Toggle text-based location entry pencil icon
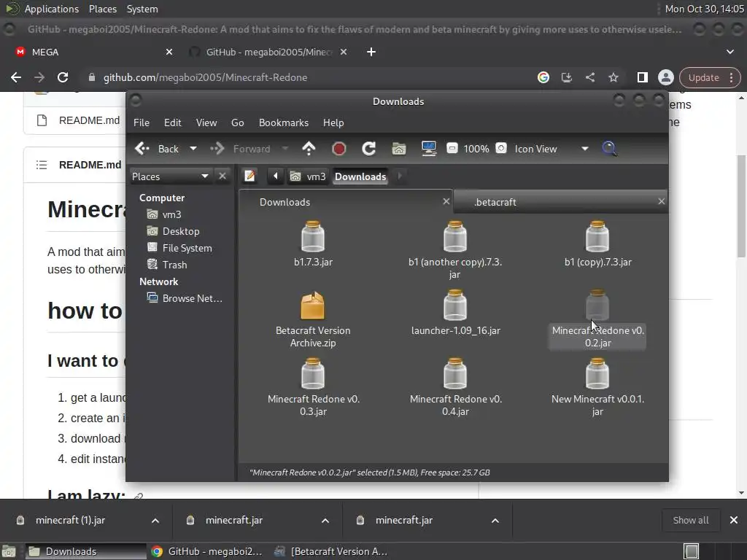747x560 pixels. point(249,176)
